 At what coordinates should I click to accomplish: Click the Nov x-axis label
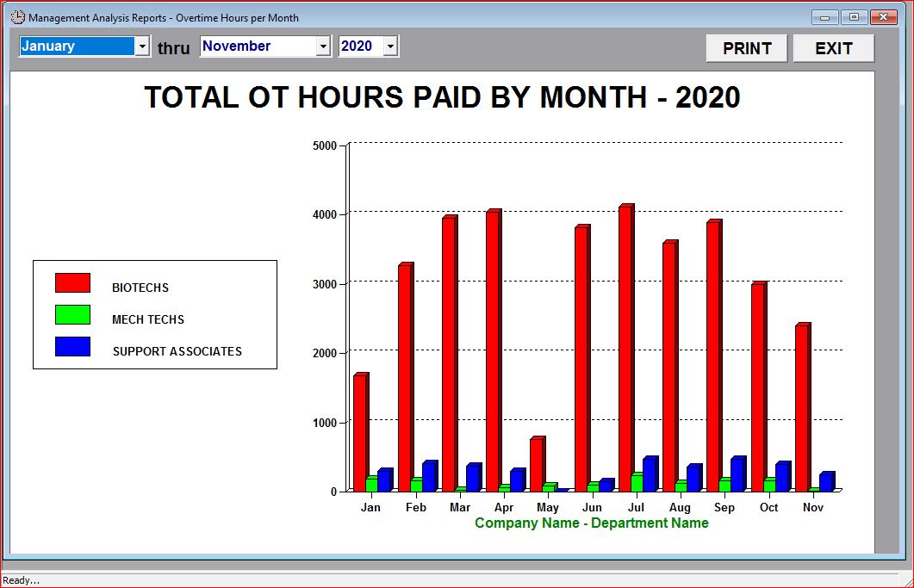coord(812,507)
